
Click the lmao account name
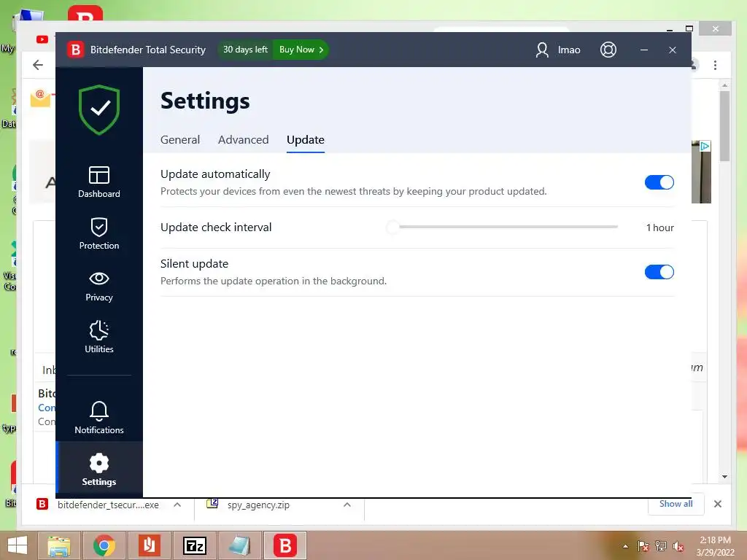pyautogui.click(x=569, y=50)
